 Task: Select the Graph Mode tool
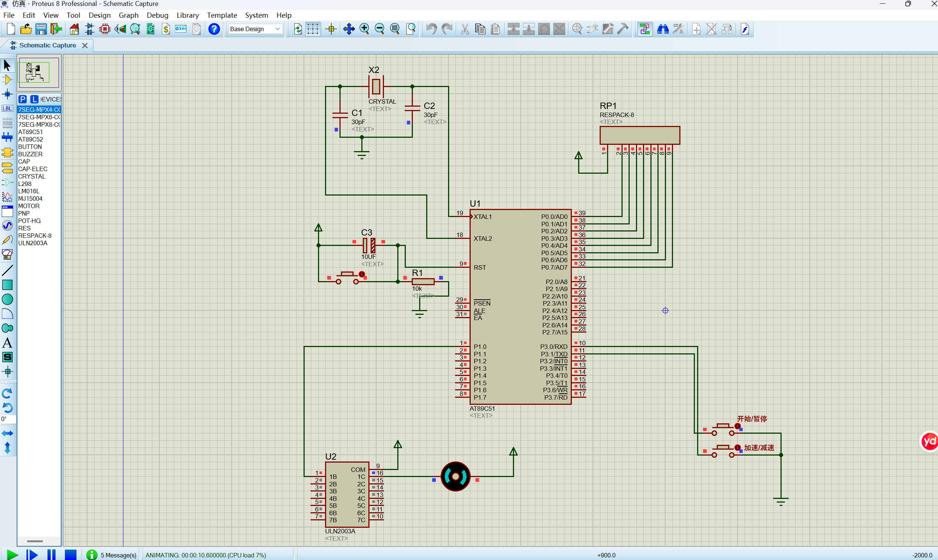tap(7, 197)
